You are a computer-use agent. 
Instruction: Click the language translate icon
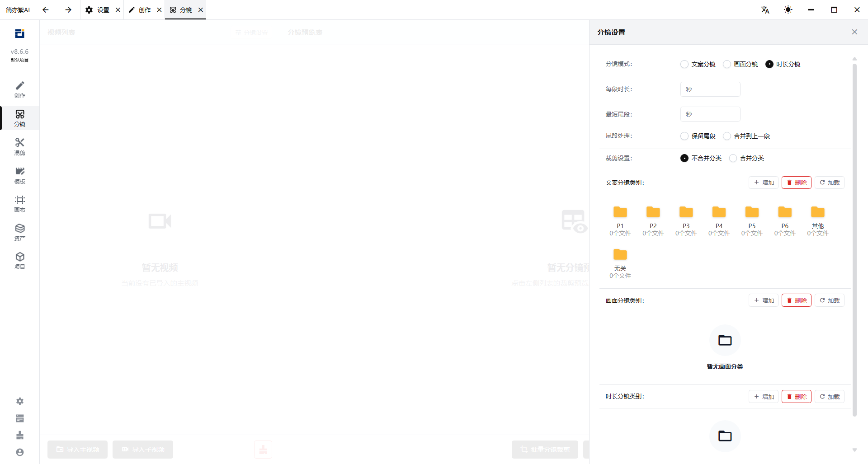pos(765,10)
